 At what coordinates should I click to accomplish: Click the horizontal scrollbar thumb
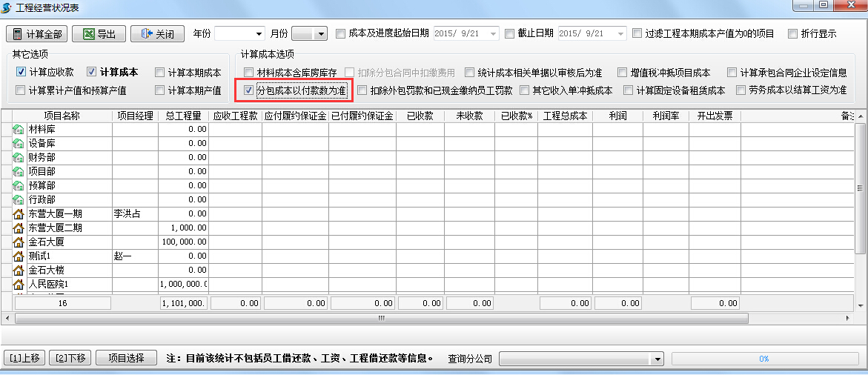click(x=381, y=318)
